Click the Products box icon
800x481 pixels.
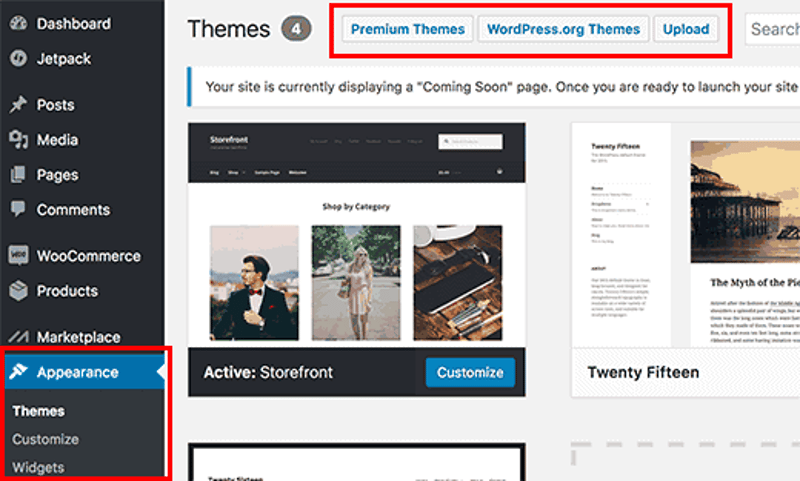pyautogui.click(x=18, y=290)
